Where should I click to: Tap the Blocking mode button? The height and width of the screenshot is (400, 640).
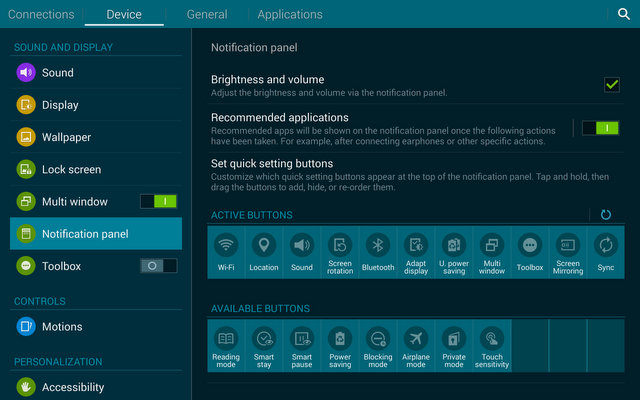[378, 345]
